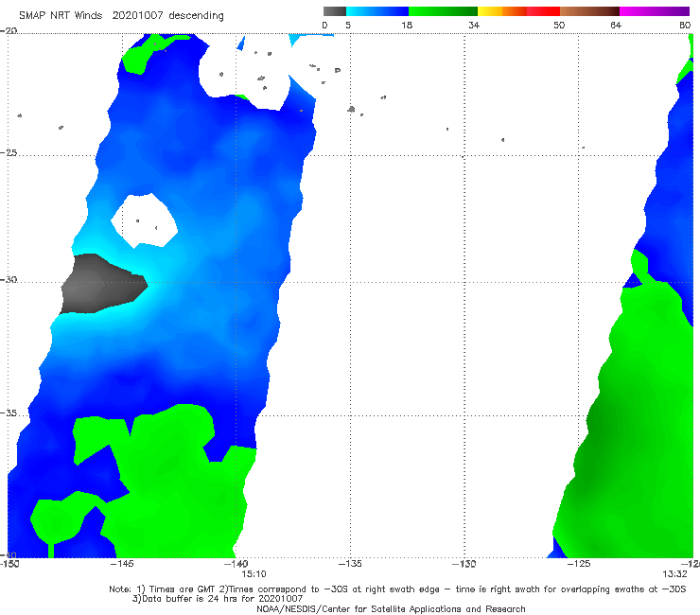Click the color bar label '18'
The width and height of the screenshot is (700, 615).
pyautogui.click(x=407, y=25)
